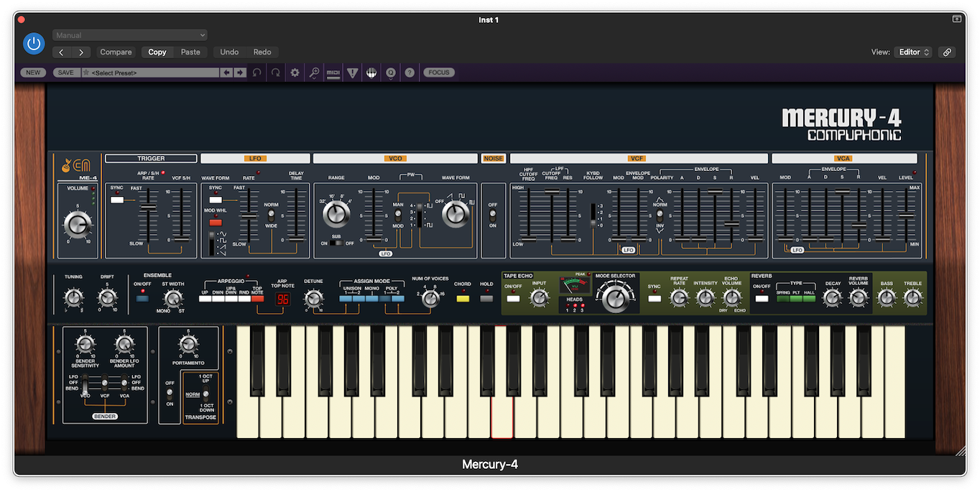The height and width of the screenshot is (492, 980).
Task: Click the SAVE preset button
Action: 66,73
